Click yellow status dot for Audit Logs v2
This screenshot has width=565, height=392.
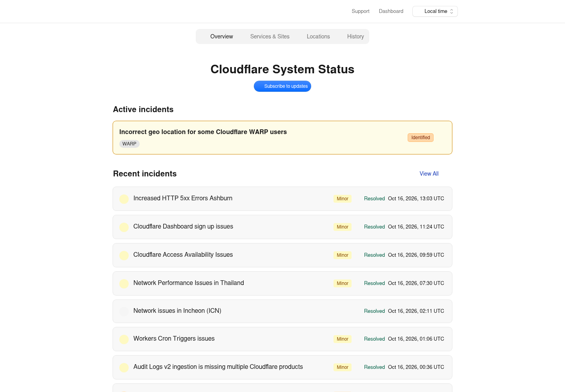click(124, 368)
